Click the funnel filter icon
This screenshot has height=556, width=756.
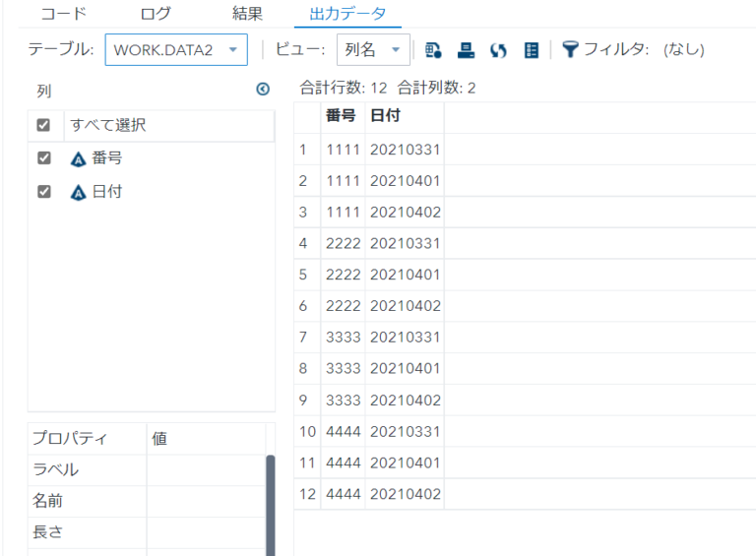tap(570, 49)
